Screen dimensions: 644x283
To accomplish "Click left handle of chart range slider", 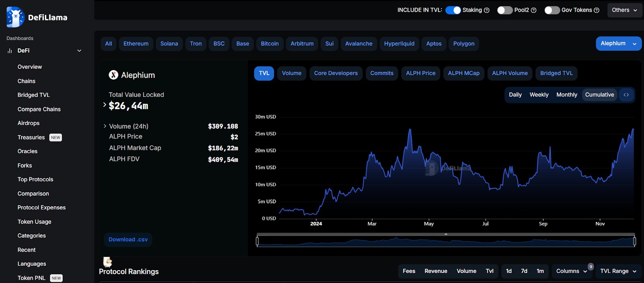I will [x=257, y=241].
